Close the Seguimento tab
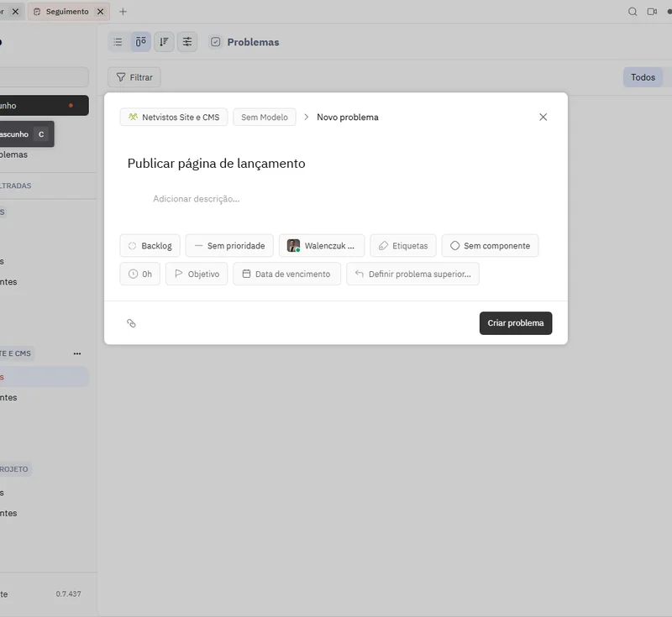This screenshot has width=672, height=617. click(100, 12)
